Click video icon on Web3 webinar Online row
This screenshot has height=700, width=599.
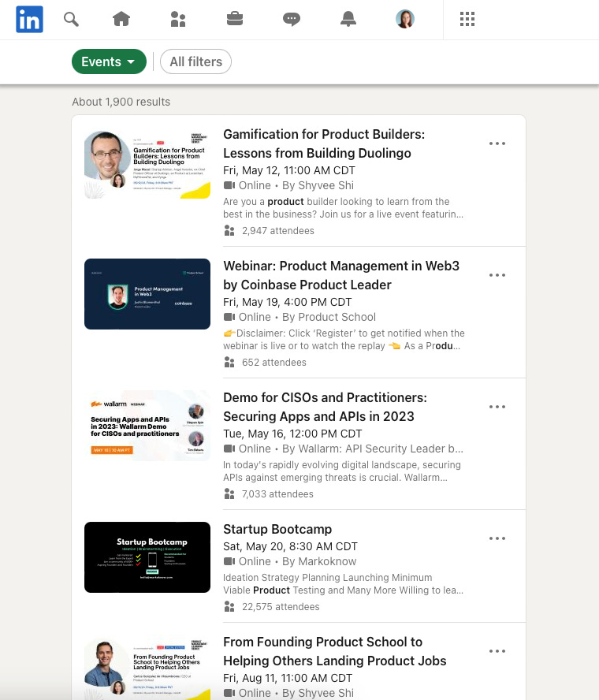point(229,317)
